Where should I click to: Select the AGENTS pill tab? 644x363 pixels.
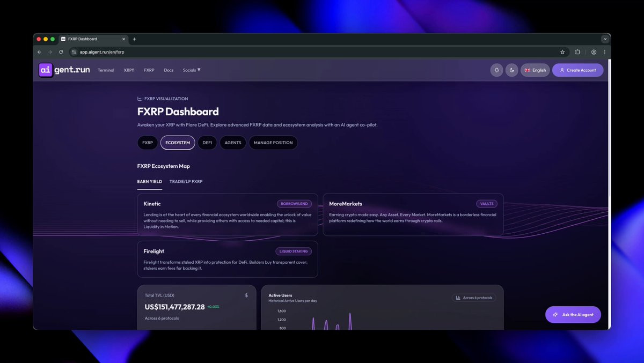pos(233,143)
